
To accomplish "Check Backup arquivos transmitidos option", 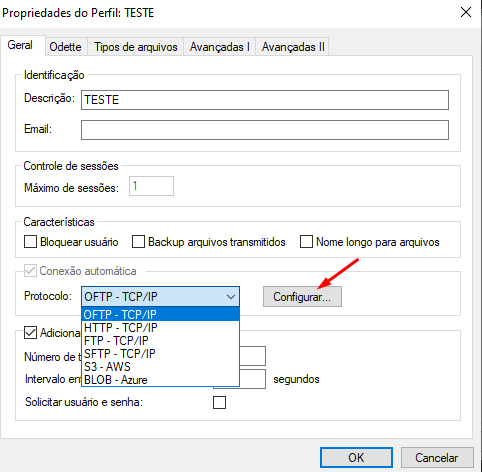I will click(138, 242).
